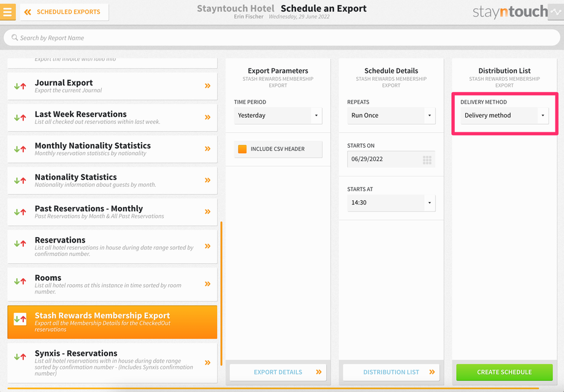Click the search magnifier icon

(14, 37)
